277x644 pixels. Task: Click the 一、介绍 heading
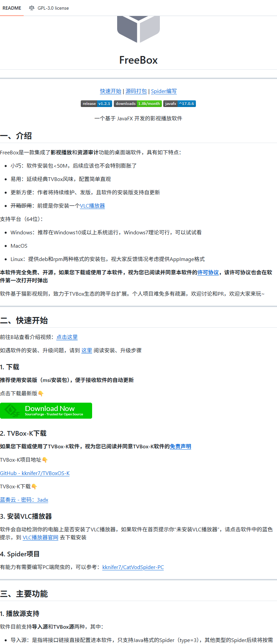[x=16, y=136]
